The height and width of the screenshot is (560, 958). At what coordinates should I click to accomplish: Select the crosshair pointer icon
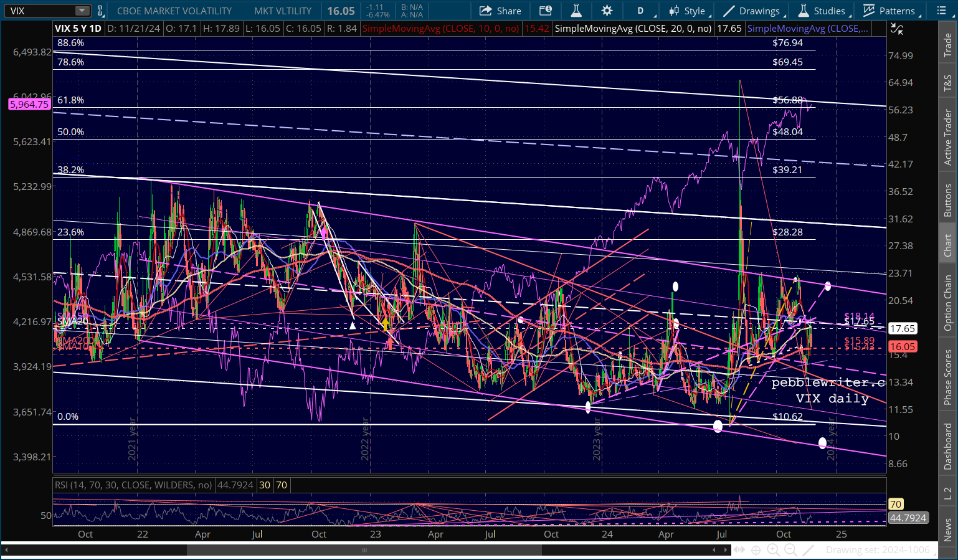756,549
